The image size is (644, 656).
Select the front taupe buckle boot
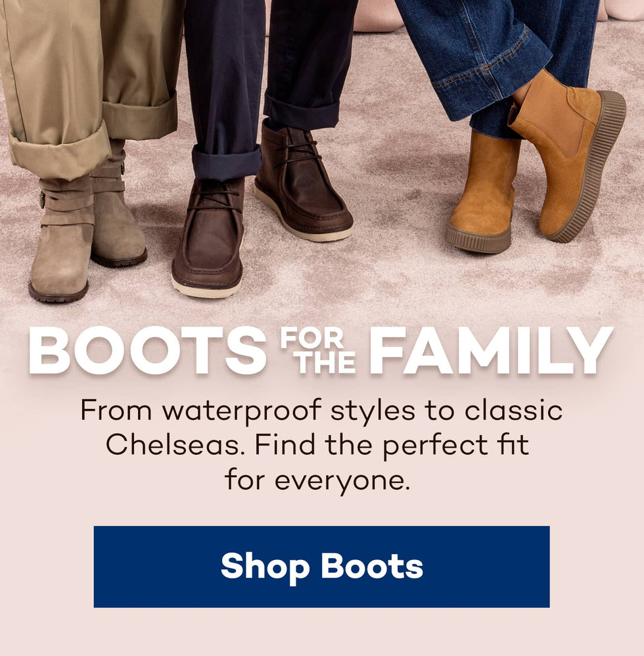pos(62,239)
